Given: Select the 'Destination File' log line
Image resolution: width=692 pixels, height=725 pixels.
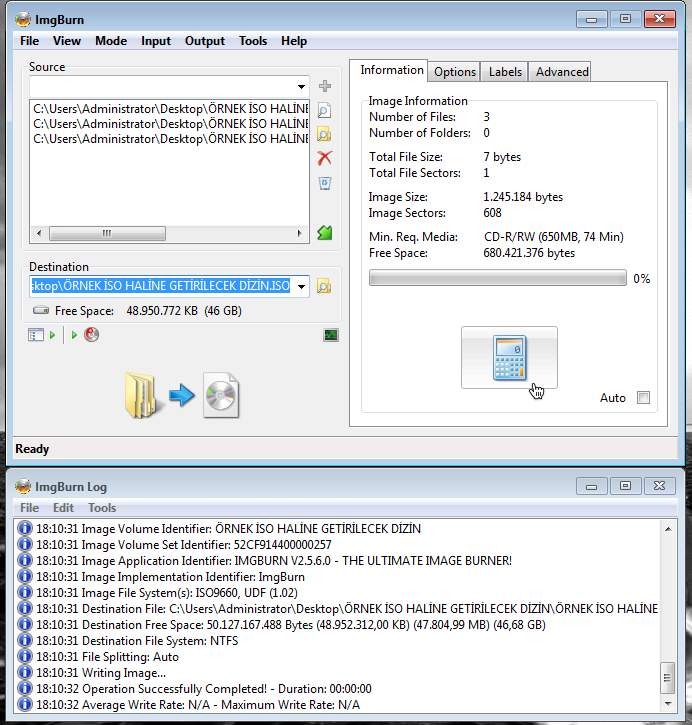Looking at the screenshot, I should 337,609.
